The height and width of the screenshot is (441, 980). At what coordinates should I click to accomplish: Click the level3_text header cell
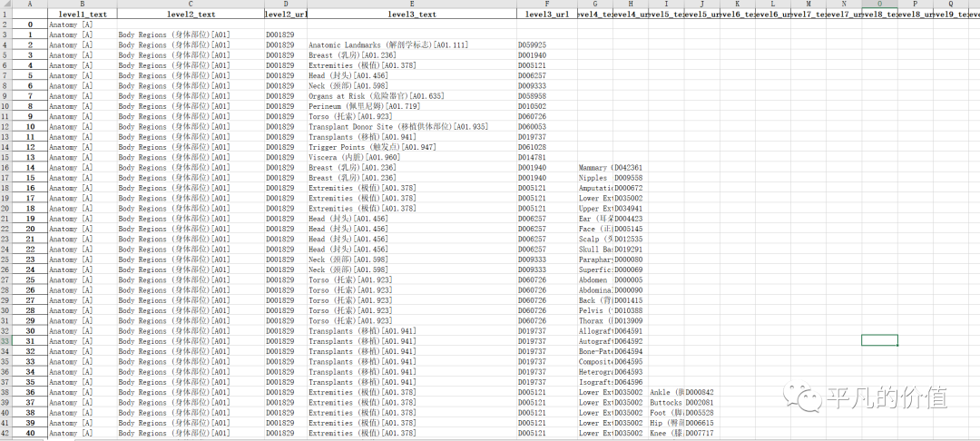411,15
